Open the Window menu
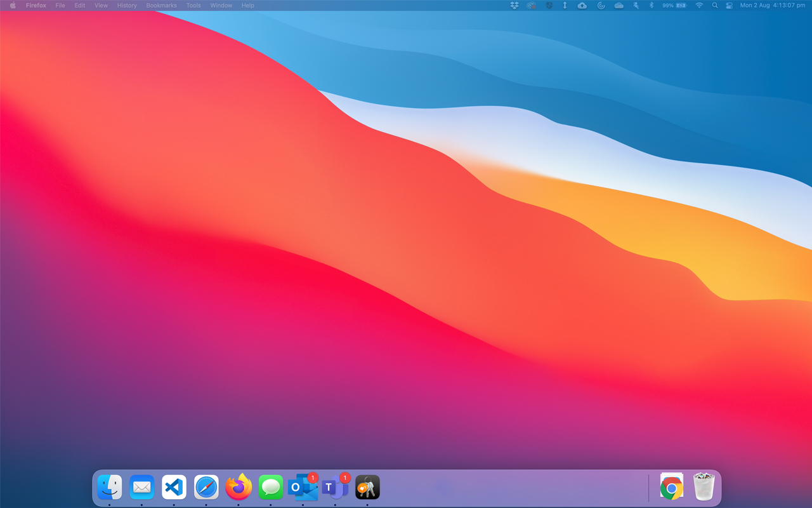The image size is (812, 508). pos(221,5)
